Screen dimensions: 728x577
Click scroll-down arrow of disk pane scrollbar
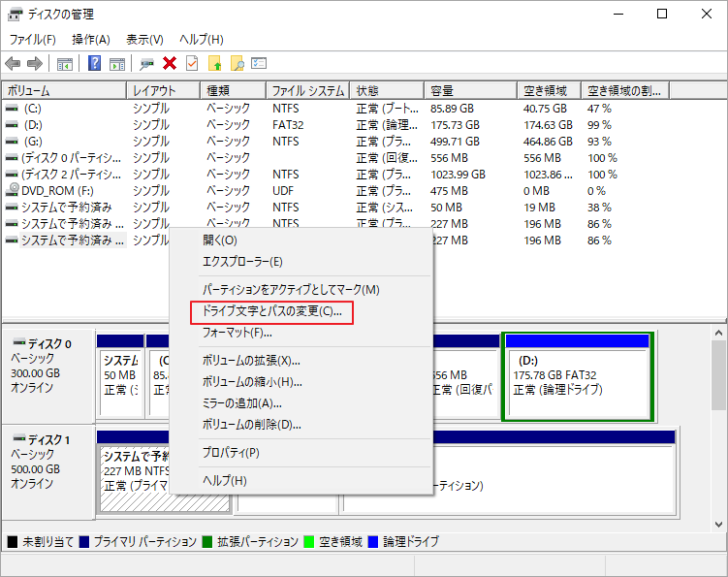coord(718,525)
